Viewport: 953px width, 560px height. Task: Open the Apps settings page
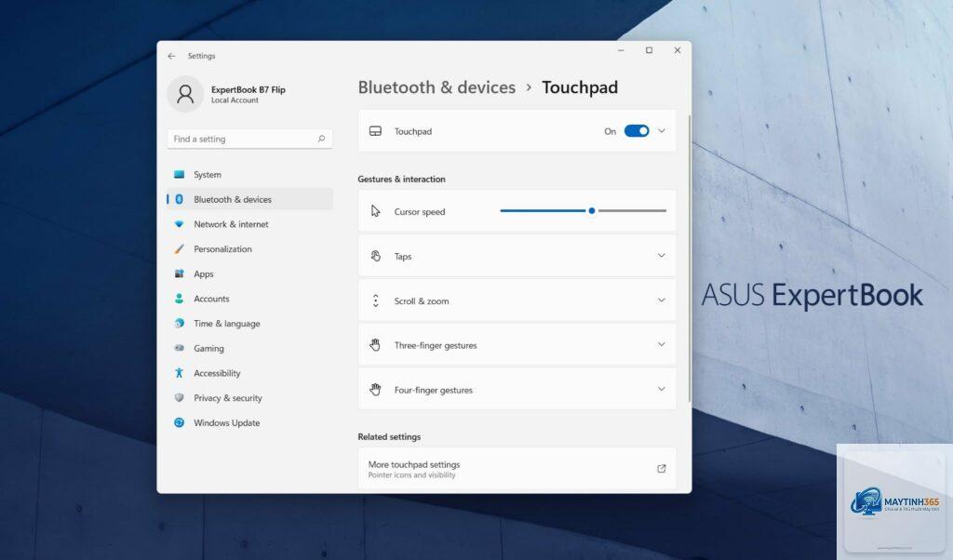pyautogui.click(x=249, y=273)
